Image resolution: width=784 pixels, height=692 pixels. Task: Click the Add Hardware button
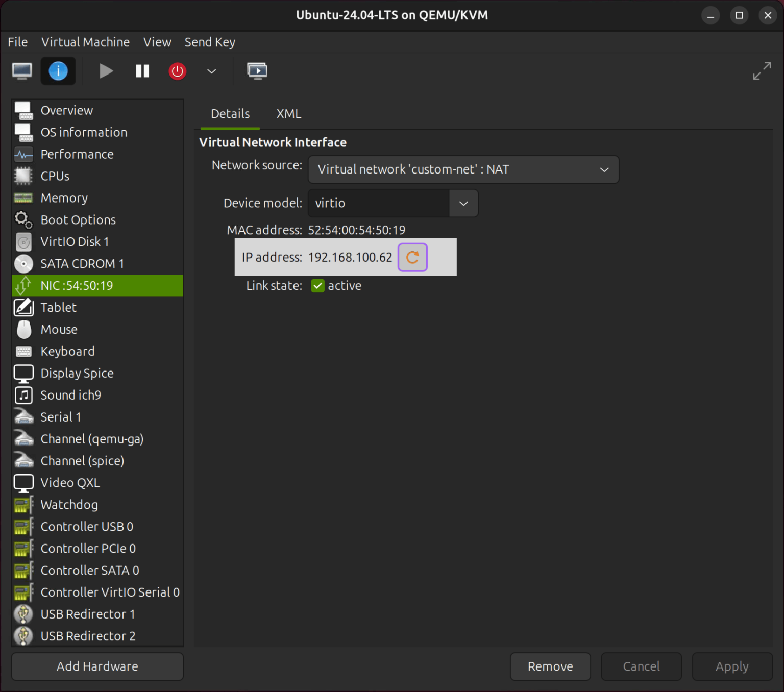(x=97, y=666)
